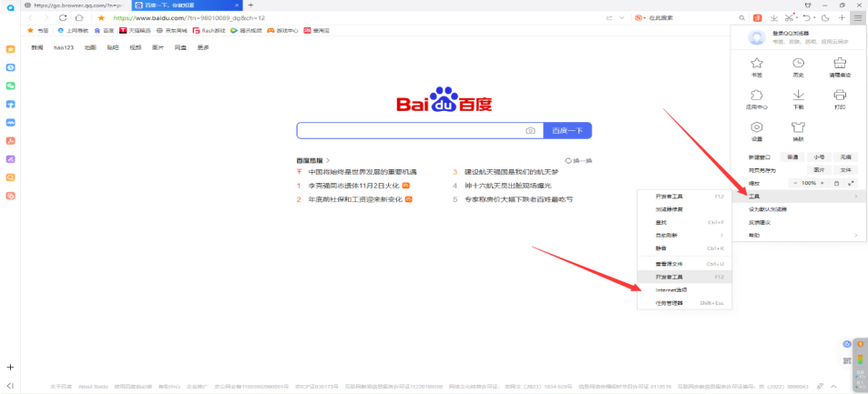Toggle the orange bookmark star in address bar
This screenshot has height=394, width=868.
pos(101,17)
